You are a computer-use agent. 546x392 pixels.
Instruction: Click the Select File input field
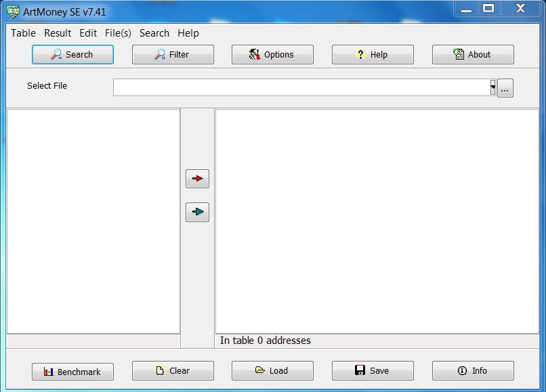pyautogui.click(x=301, y=87)
